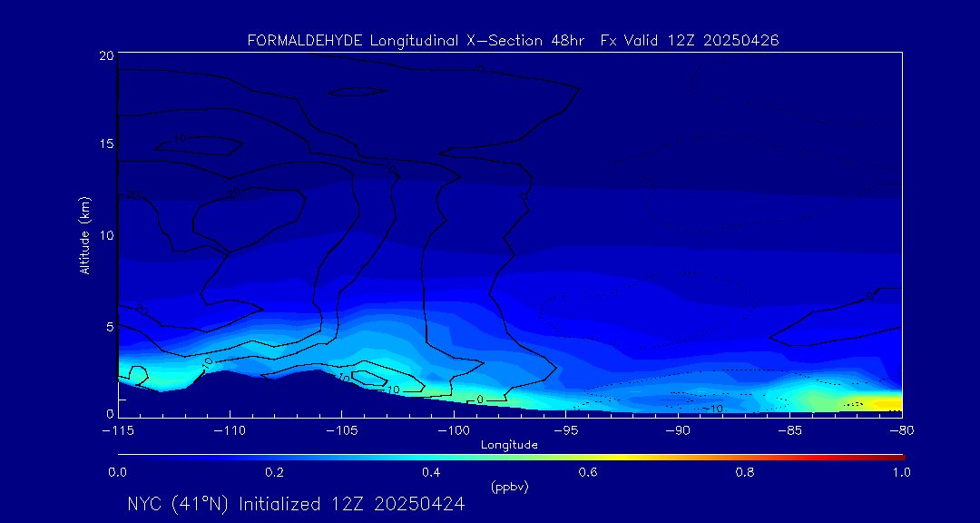The image size is (980, 523).
Task: Click the color bar gradient strip
Action: point(511,458)
